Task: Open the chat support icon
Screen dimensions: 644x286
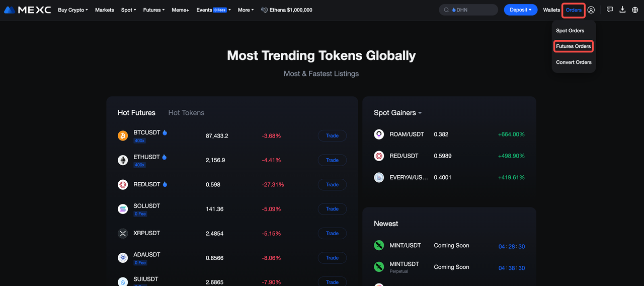Action: (x=610, y=10)
